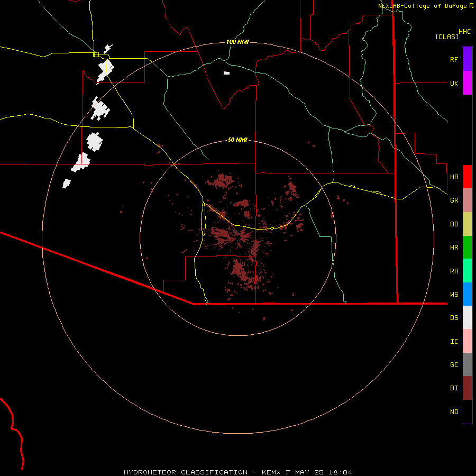Click the DS white legend swatch

tap(467, 317)
